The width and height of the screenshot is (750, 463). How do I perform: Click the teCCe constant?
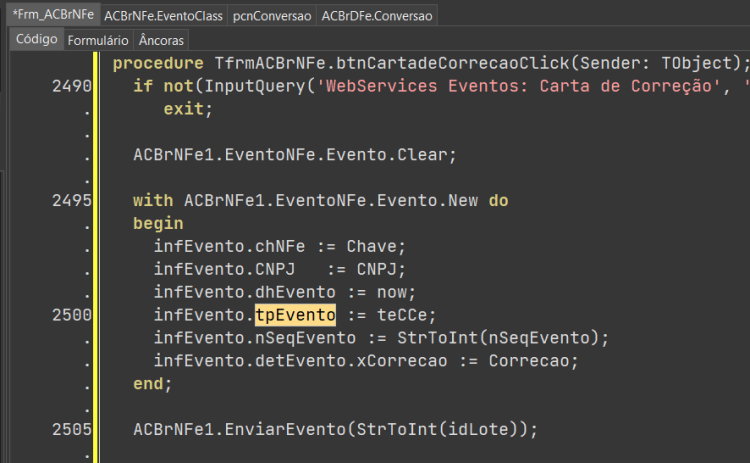pos(402,315)
